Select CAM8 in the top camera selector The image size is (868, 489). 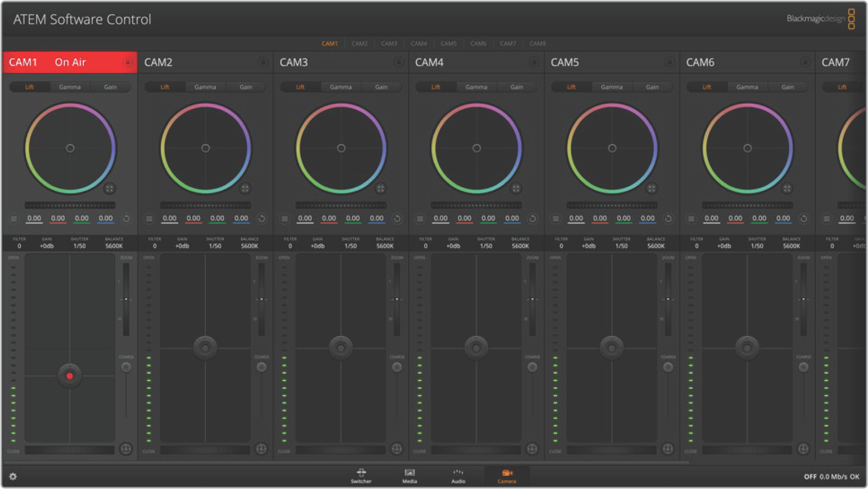coord(538,44)
